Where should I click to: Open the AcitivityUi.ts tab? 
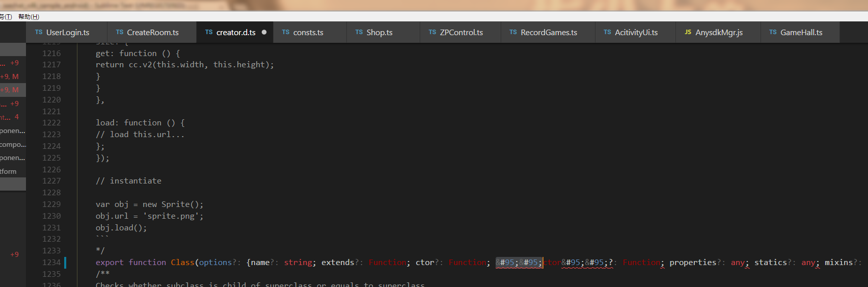(635, 32)
